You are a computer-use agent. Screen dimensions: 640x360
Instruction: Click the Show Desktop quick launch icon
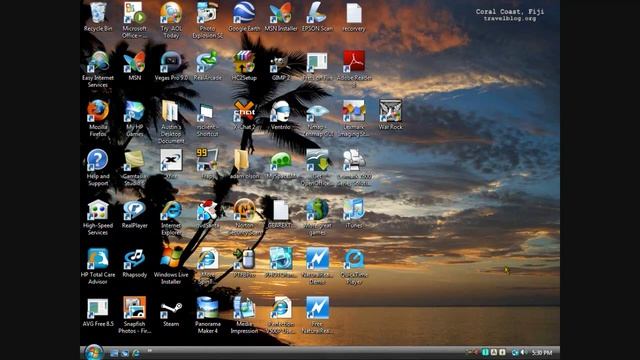[114, 353]
